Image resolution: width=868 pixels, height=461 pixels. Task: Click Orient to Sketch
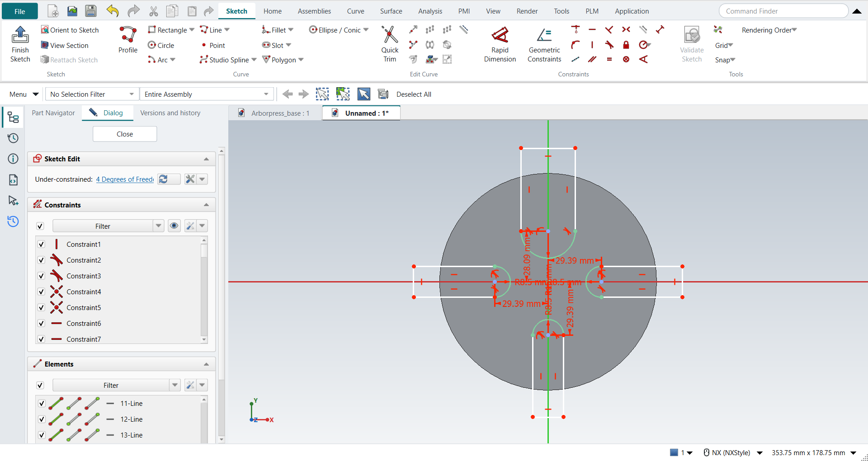(x=70, y=30)
